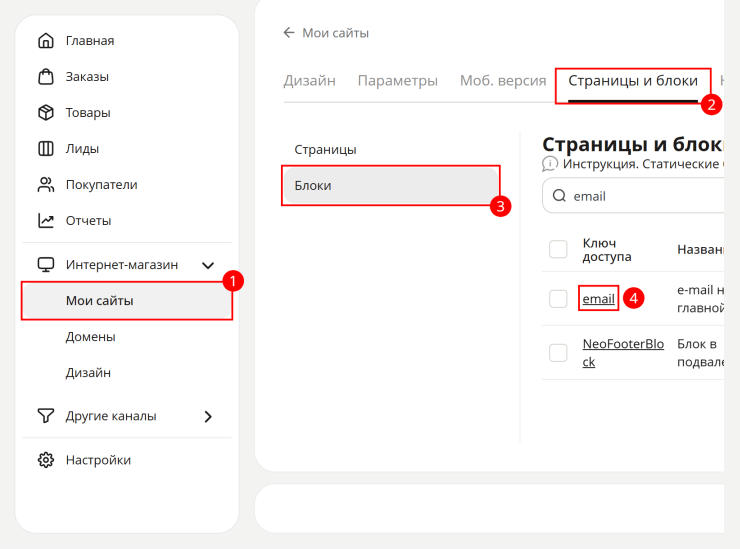The height and width of the screenshot is (549, 740).
Task: Collapse the Интернет-магазин section chevron
Action: [208, 265]
